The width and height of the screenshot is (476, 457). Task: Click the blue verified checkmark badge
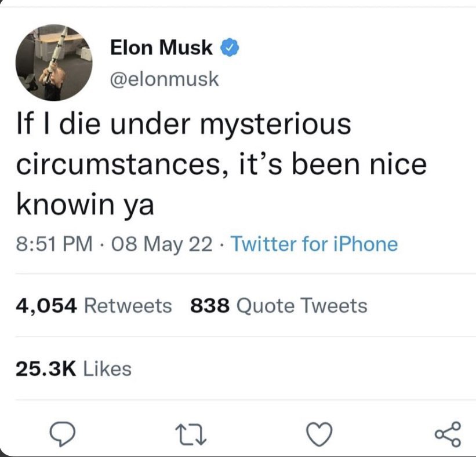pos(230,48)
